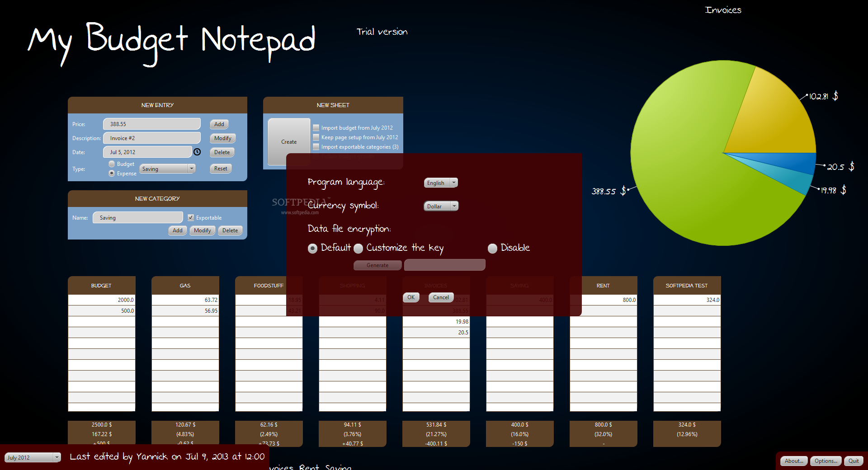Click the encryption key text field
The image size is (868, 470).
point(445,265)
